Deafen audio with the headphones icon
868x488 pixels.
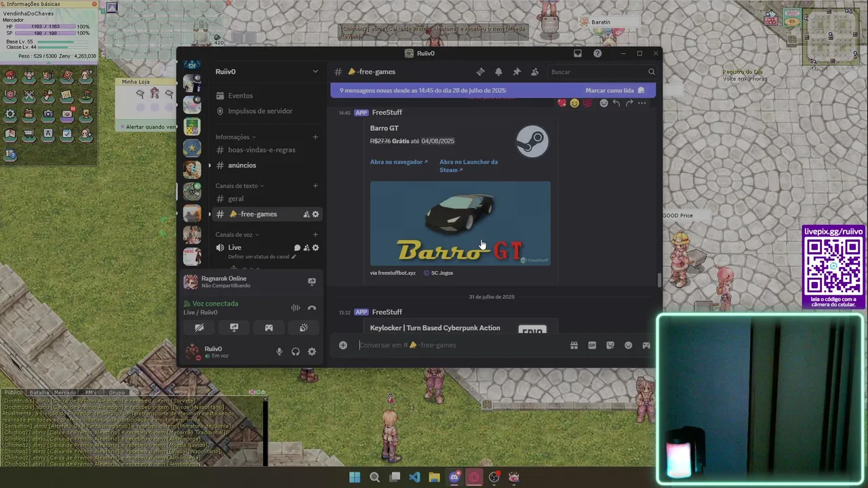pos(296,352)
